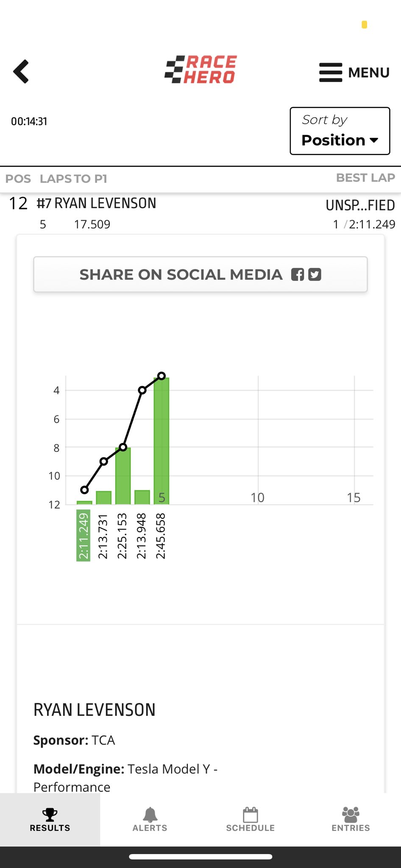Tap the Race Hero logo
Viewport: 401px width, 868px height.
200,70
